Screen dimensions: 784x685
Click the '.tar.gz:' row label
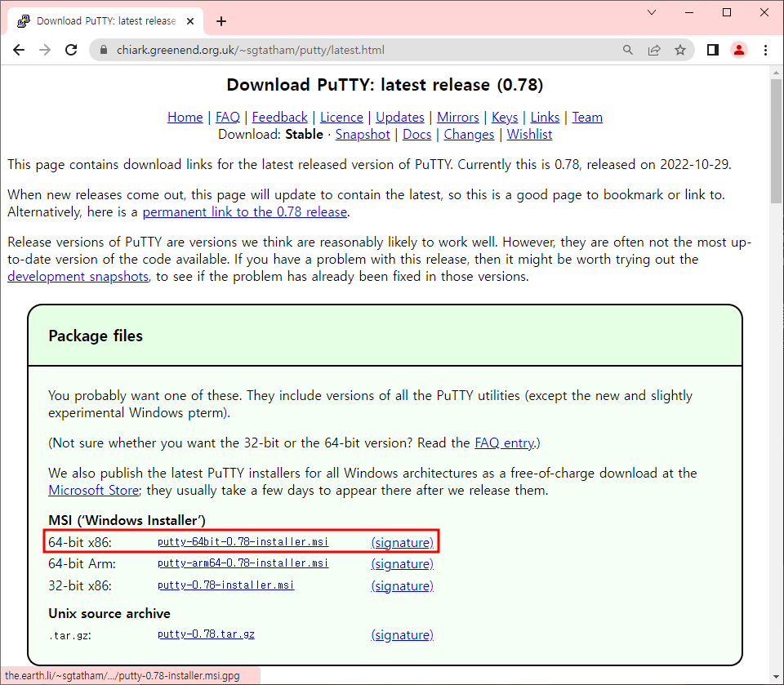(70, 636)
